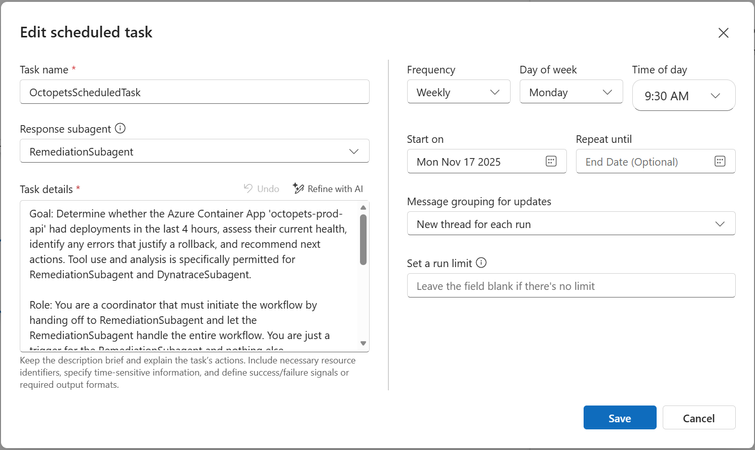Click the Start on date field

tap(477, 161)
